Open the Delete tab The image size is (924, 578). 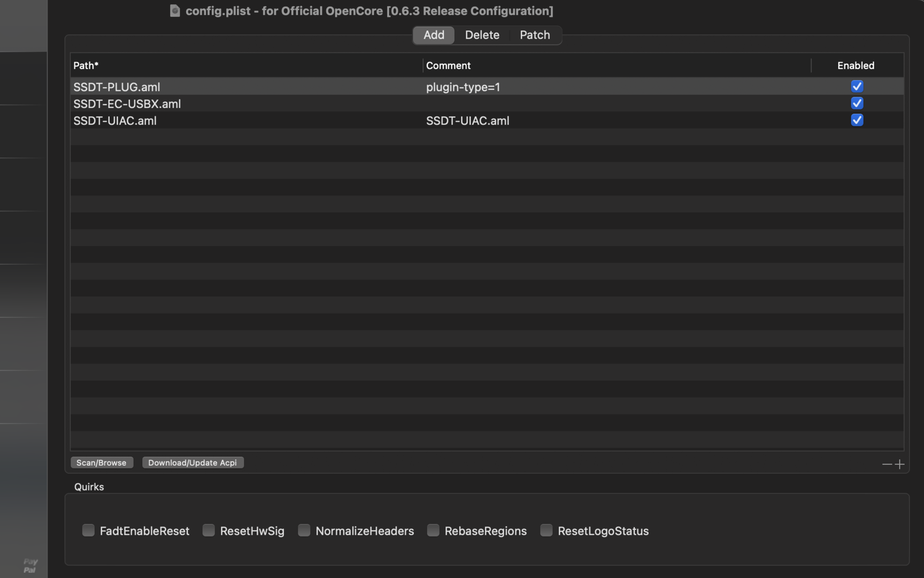point(482,35)
